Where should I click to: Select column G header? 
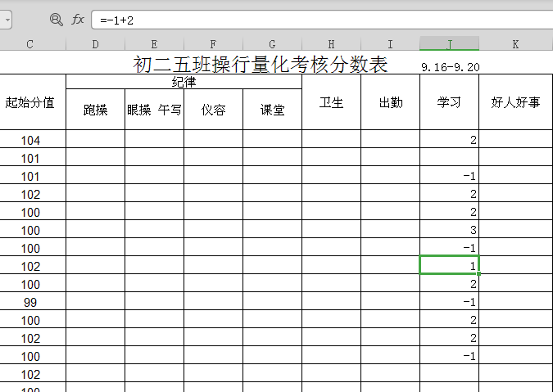tap(272, 44)
